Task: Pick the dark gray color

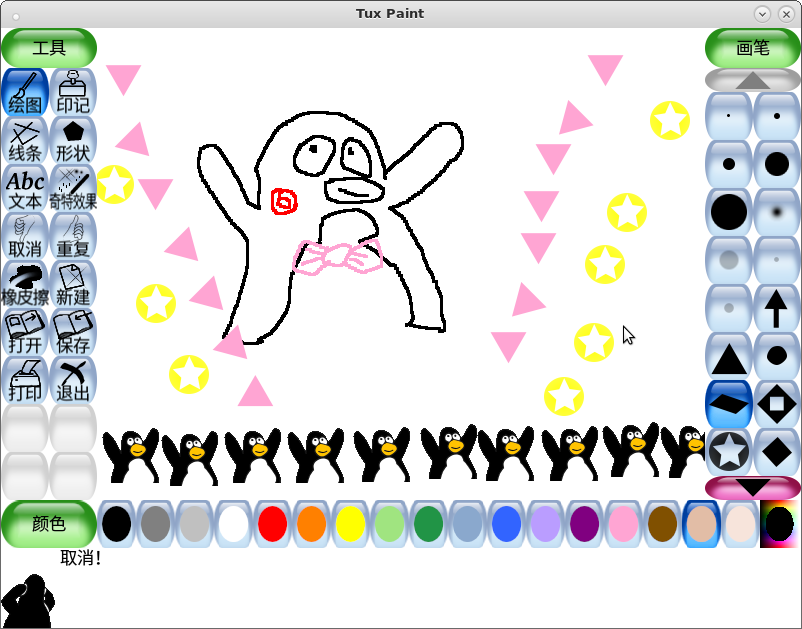Action: pyautogui.click(x=155, y=524)
